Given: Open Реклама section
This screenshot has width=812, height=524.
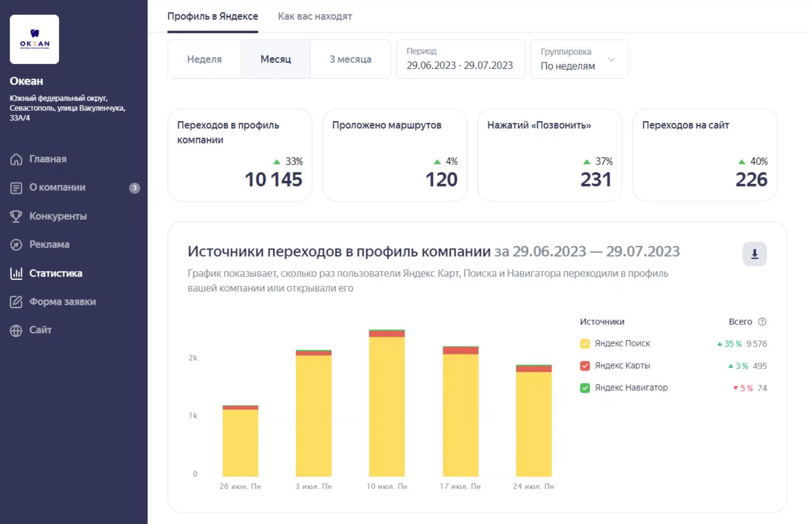Looking at the screenshot, I should pos(49,244).
